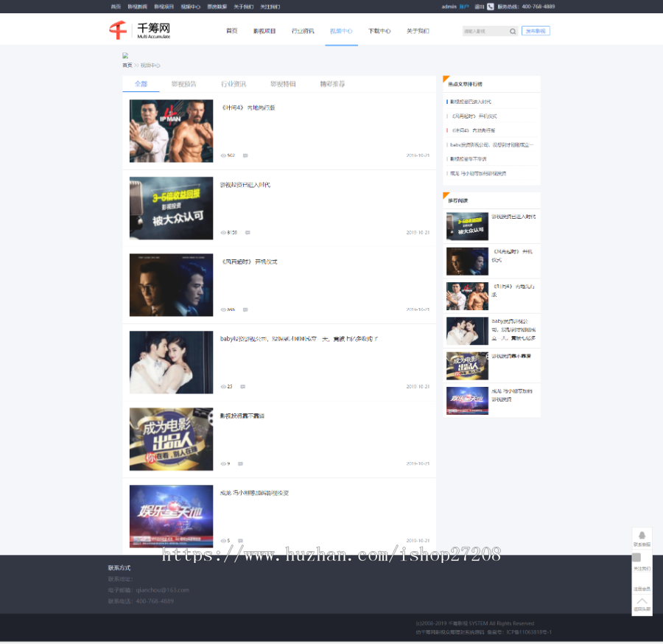Click the user icon next to admin
The image size is (663, 644).
click(463, 7)
